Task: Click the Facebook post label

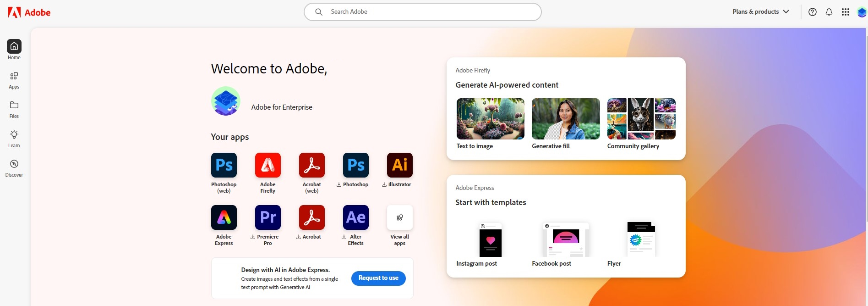Action: coord(551,263)
